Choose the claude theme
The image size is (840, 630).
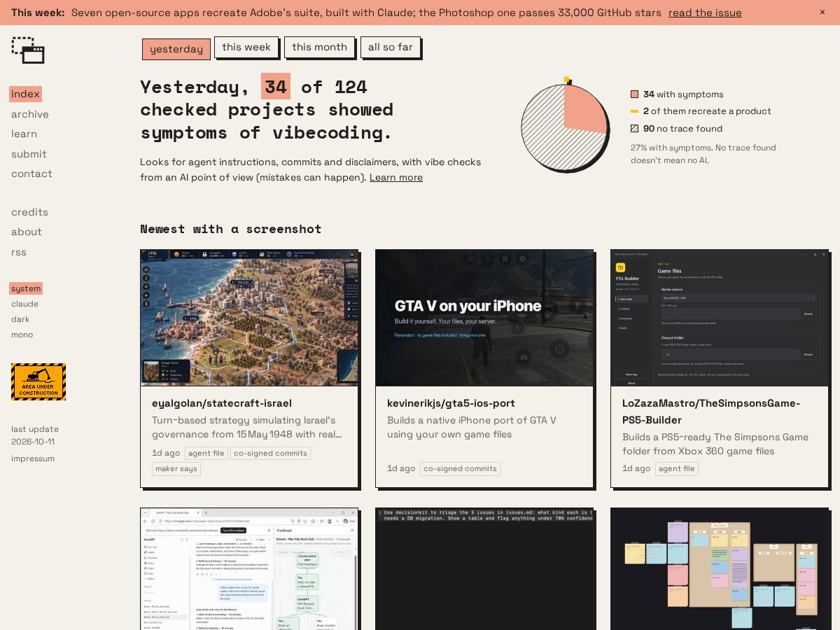24,304
